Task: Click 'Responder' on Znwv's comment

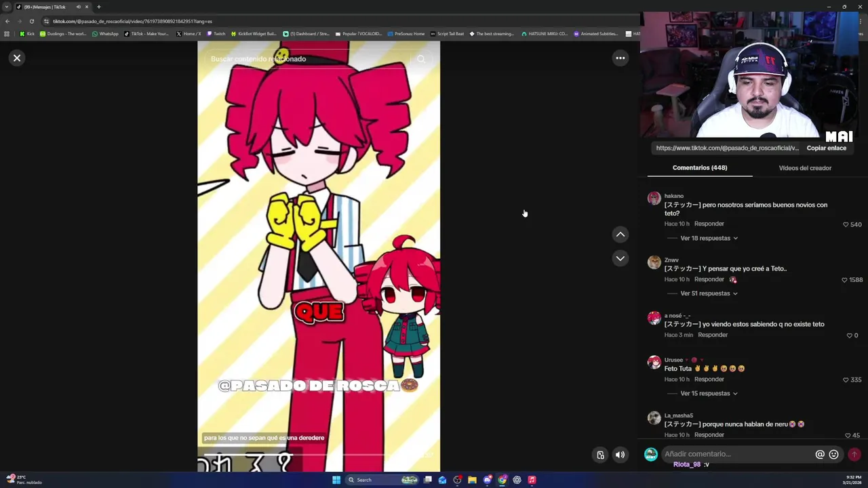Action: pos(709,279)
